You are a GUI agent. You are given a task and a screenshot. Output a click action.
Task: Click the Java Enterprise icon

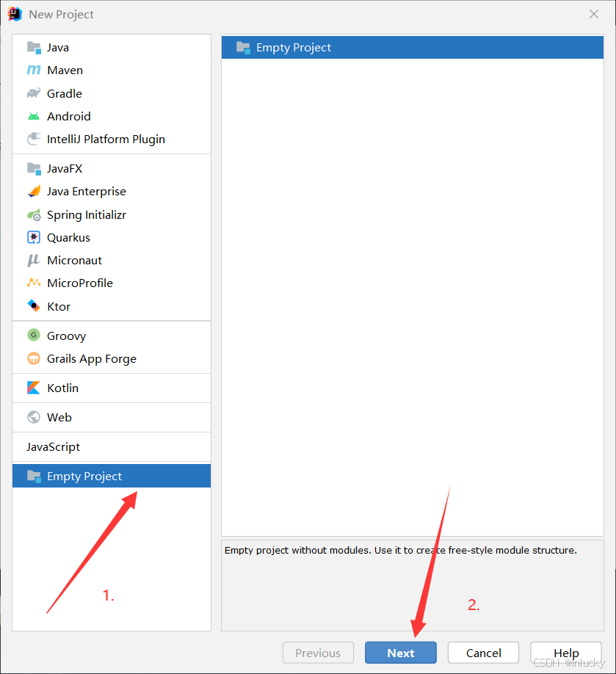pyautogui.click(x=34, y=192)
